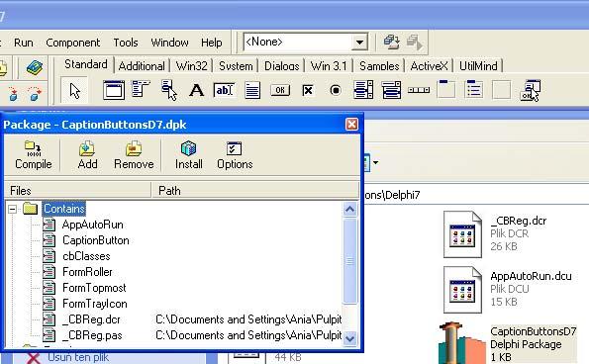Image resolution: width=589 pixels, height=364 pixels.
Task: Select the Button component (OK icon)
Action: 280,90
